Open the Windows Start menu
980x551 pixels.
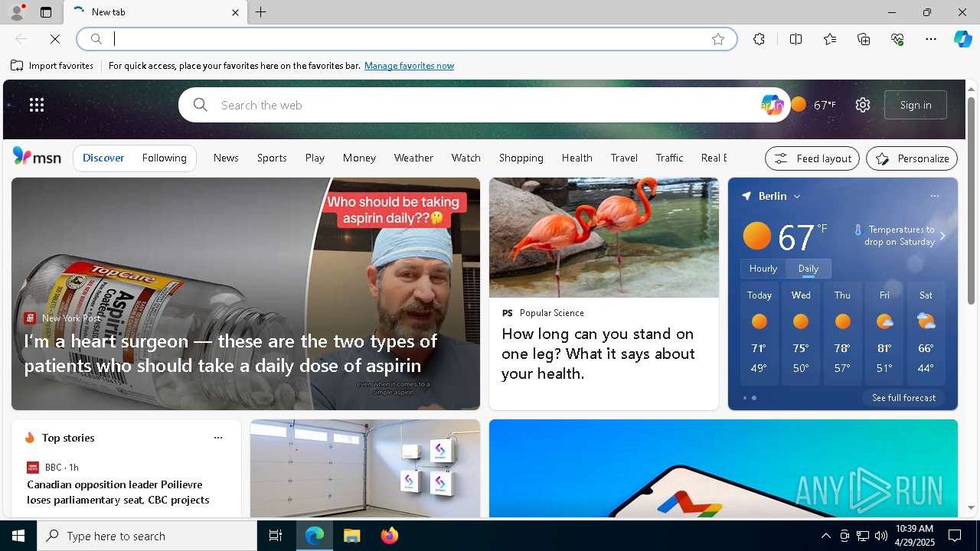click(x=18, y=536)
